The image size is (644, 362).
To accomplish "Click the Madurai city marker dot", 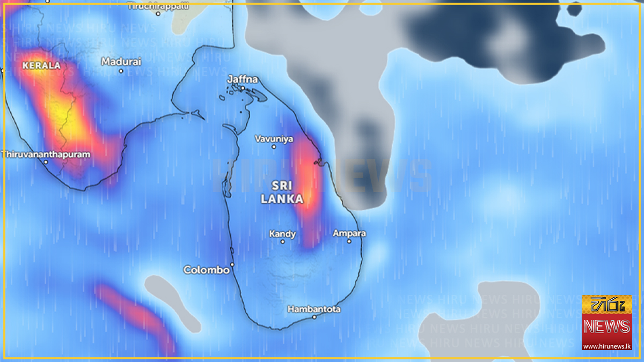I will [121, 71].
